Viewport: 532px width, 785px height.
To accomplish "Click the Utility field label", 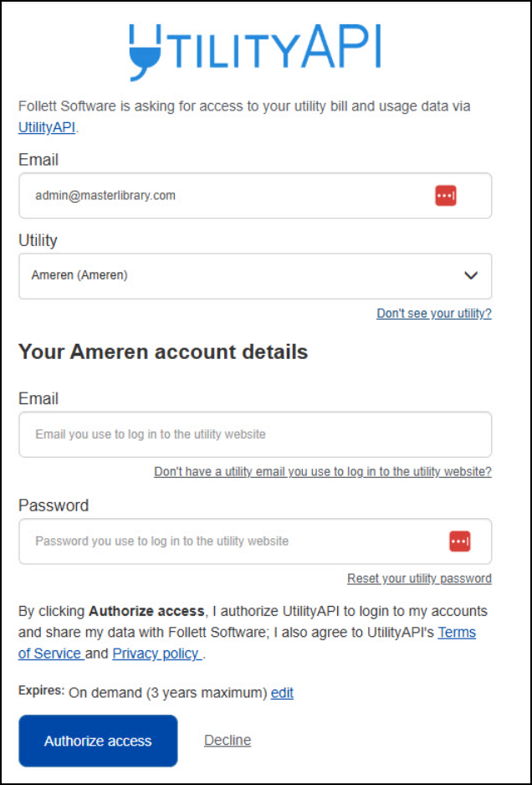I will [38, 240].
